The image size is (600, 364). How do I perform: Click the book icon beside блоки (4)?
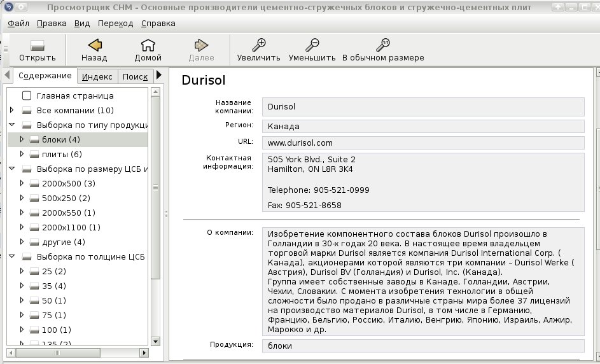tap(34, 140)
